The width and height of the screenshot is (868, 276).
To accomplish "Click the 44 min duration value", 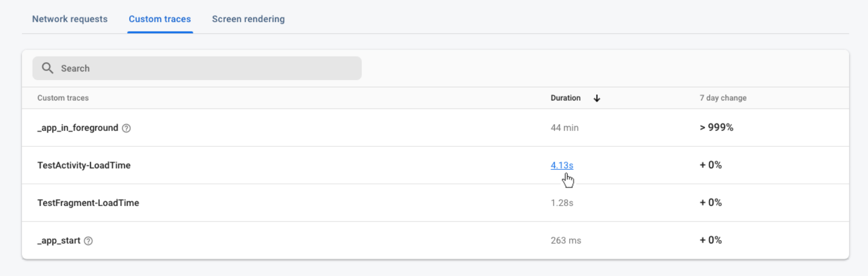I will tap(565, 128).
